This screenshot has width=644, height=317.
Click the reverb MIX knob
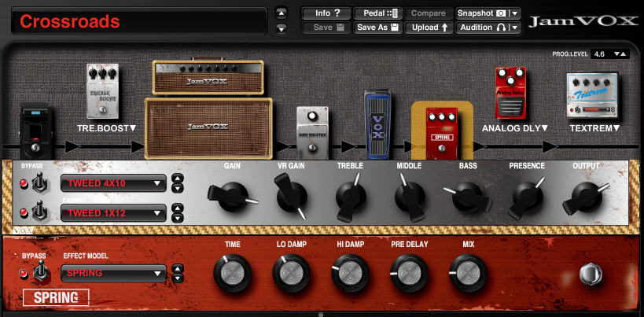click(468, 273)
